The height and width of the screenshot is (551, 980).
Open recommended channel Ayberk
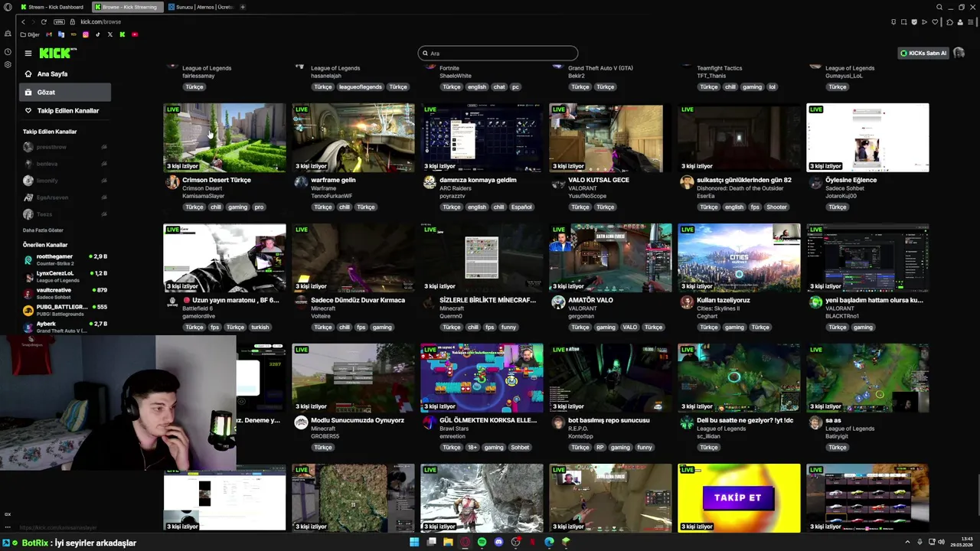(65, 327)
